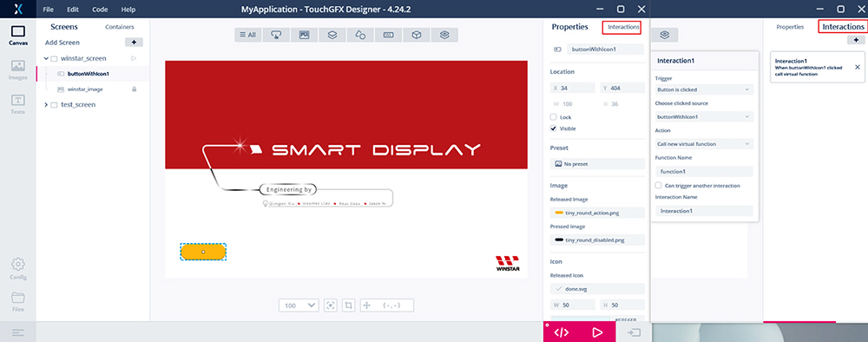This screenshot has width=868, height=342.
Task: Uncheck the Visible checkbox
Action: [x=553, y=128]
